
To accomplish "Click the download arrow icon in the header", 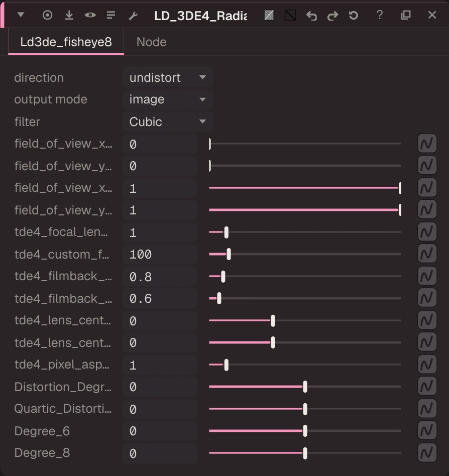I will (x=69, y=15).
